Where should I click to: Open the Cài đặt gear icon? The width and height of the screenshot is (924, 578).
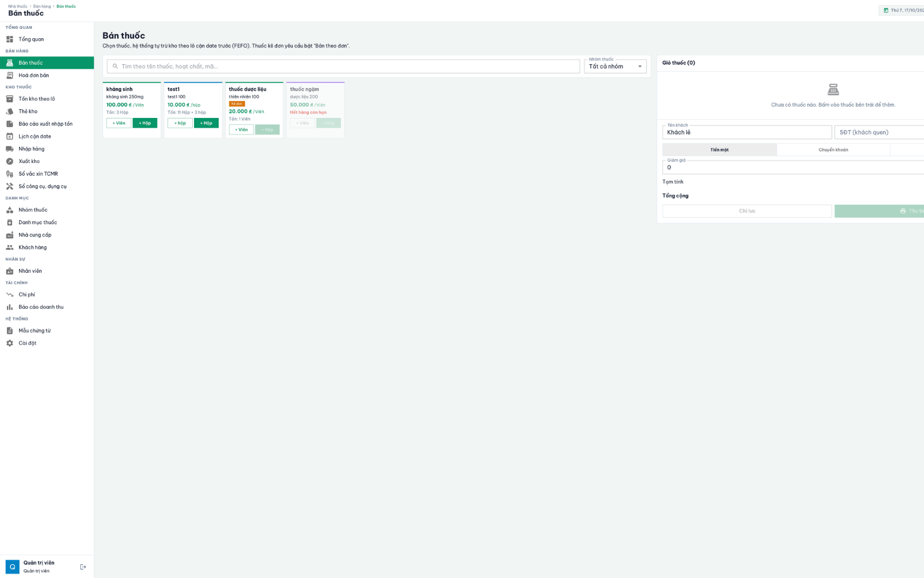[10, 343]
